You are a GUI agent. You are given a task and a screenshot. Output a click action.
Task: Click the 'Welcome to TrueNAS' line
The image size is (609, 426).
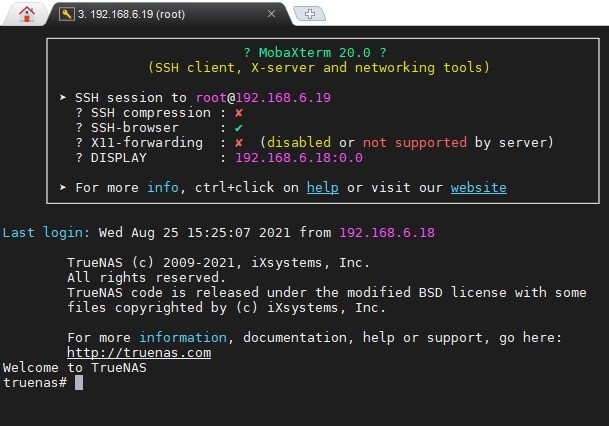(x=75, y=367)
